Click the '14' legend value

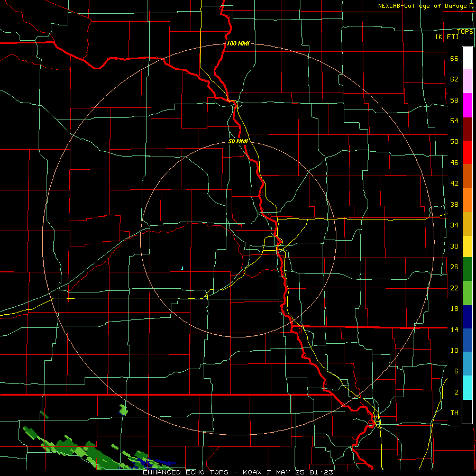[454, 329]
